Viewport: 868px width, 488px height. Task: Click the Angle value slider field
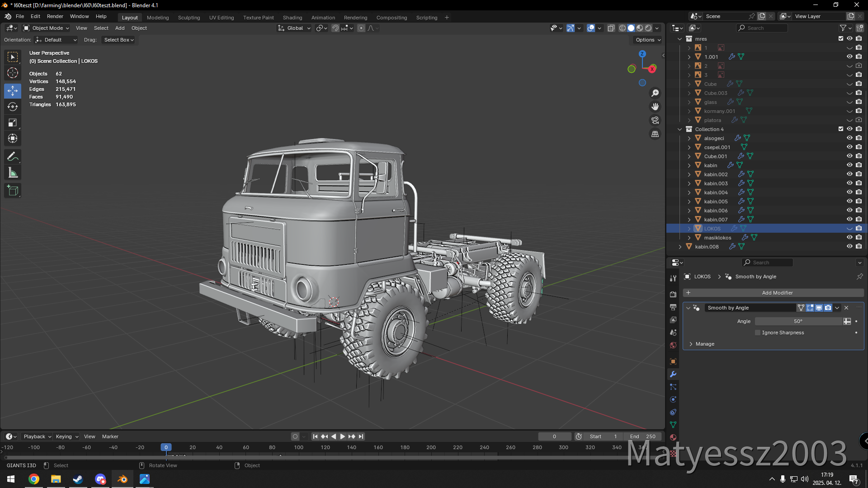coord(798,321)
